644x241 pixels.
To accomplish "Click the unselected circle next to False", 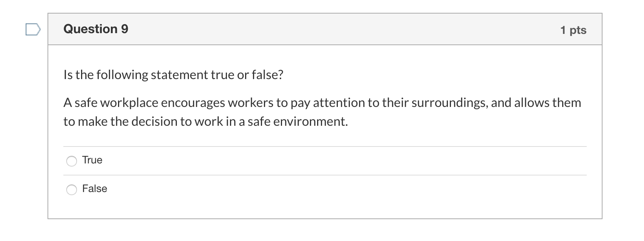I will 72,189.
